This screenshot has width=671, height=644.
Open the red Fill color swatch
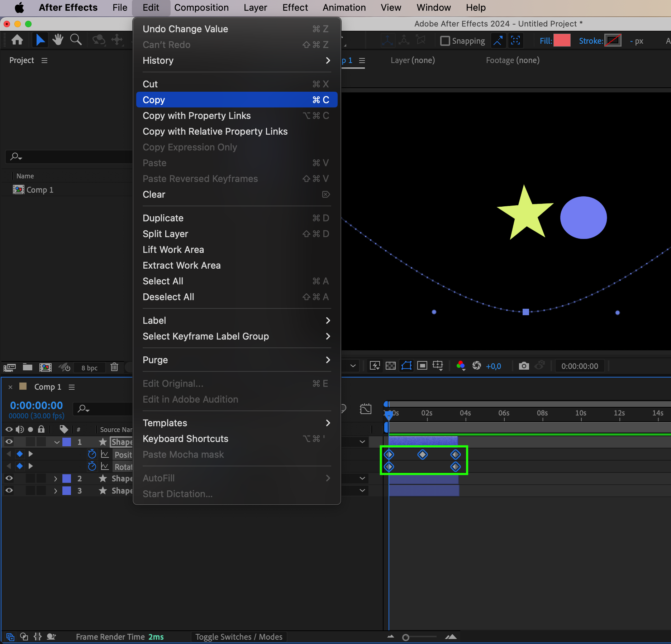click(562, 41)
